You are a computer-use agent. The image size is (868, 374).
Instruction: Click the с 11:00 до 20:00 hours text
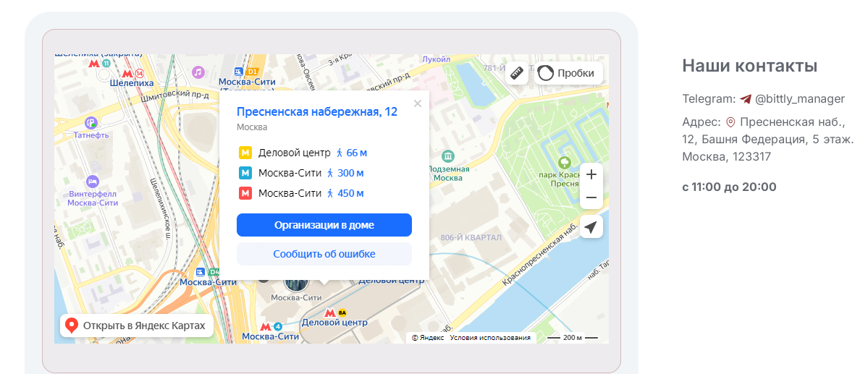(729, 187)
